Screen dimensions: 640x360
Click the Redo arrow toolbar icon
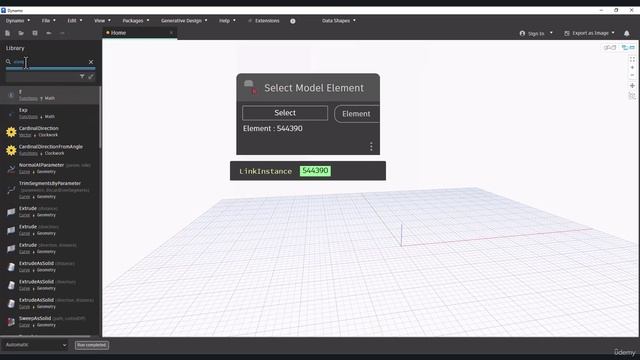coord(62,33)
